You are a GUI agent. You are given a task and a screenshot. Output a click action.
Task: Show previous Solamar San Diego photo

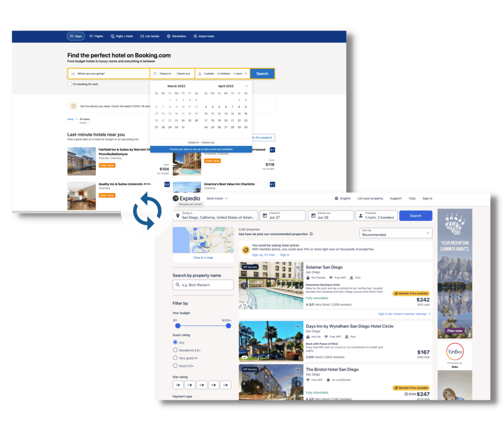pyautogui.click(x=244, y=285)
